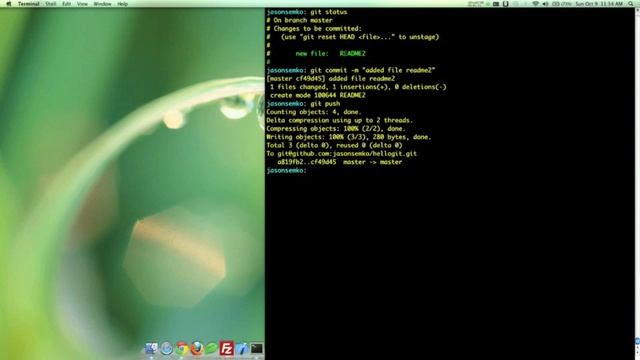Launch FileZilla from the Dock
This screenshot has width=640, height=360.
[227, 348]
